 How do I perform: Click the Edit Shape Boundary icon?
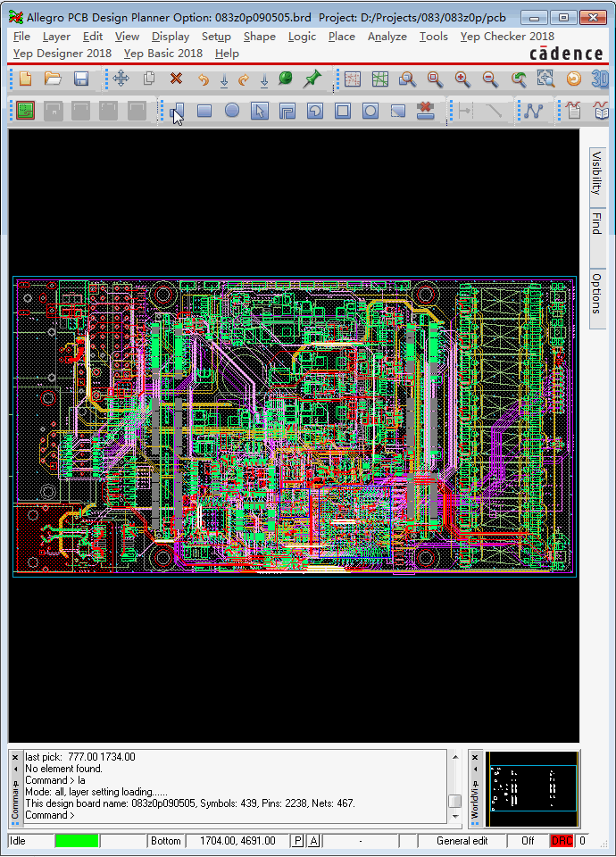pos(398,111)
